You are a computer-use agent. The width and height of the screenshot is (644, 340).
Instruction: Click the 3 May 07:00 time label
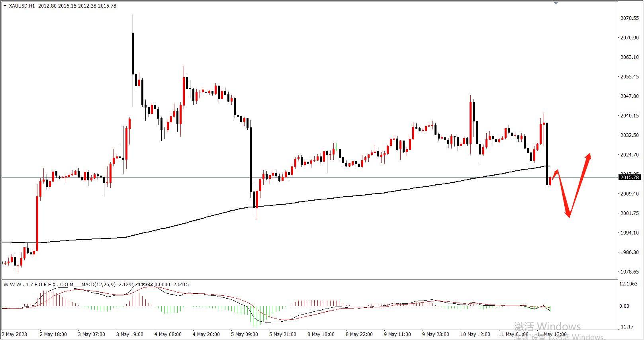click(x=92, y=334)
